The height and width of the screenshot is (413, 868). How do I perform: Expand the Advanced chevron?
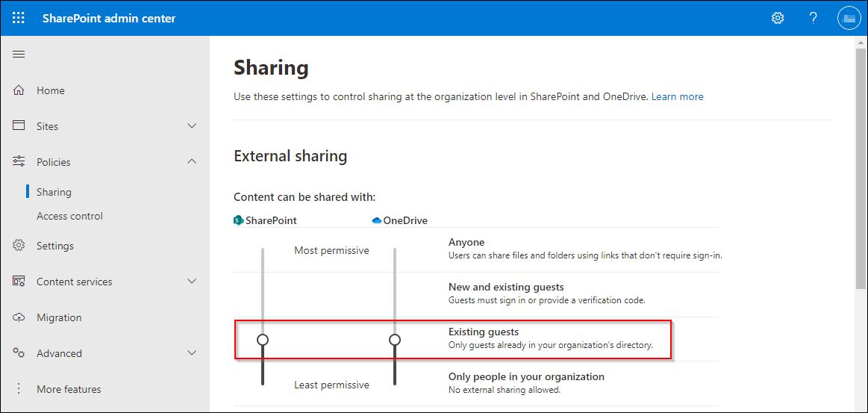point(192,353)
